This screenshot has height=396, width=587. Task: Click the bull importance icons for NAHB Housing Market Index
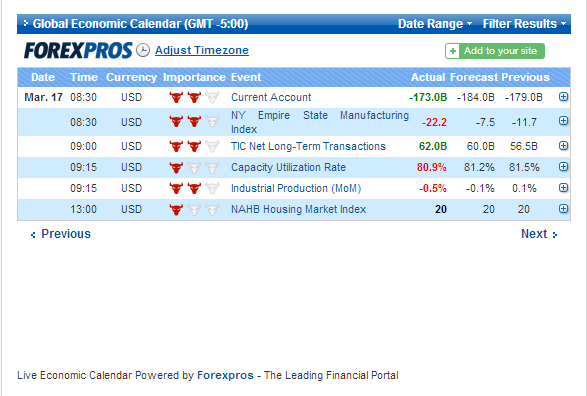point(194,210)
